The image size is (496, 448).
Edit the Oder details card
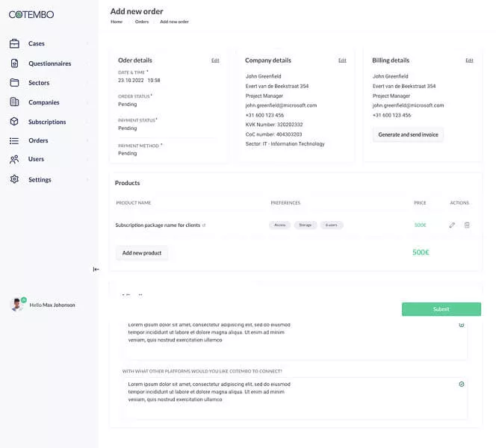click(215, 60)
